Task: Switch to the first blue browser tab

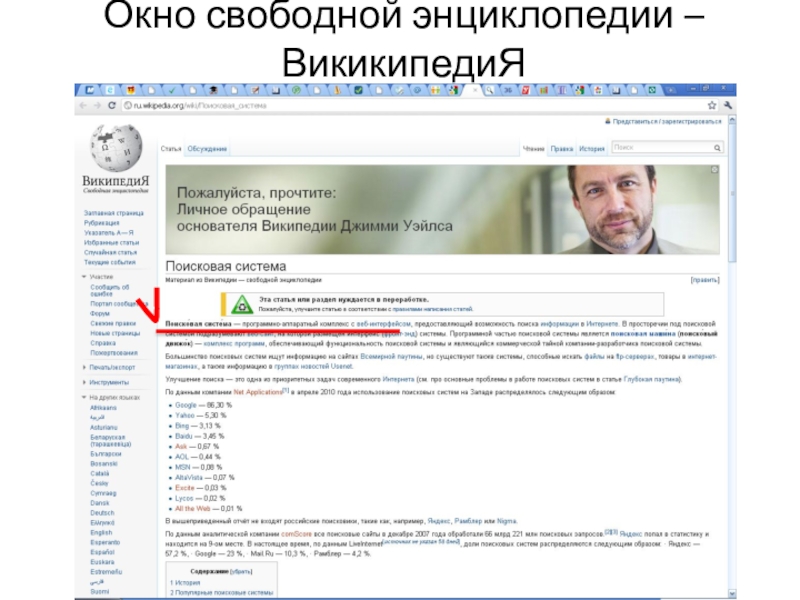Action: pos(90,90)
